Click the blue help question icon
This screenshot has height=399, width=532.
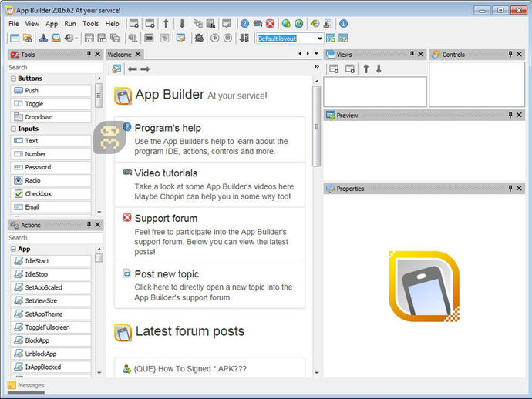(x=244, y=24)
